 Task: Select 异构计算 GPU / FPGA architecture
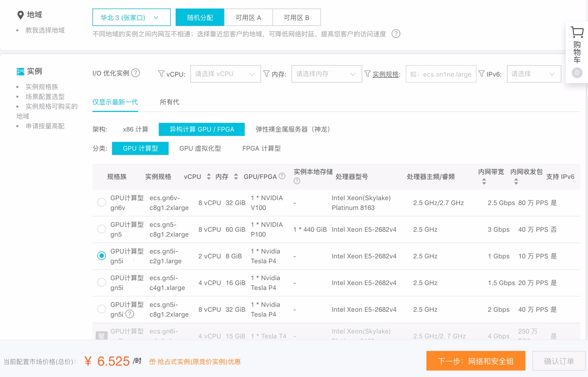[202, 129]
